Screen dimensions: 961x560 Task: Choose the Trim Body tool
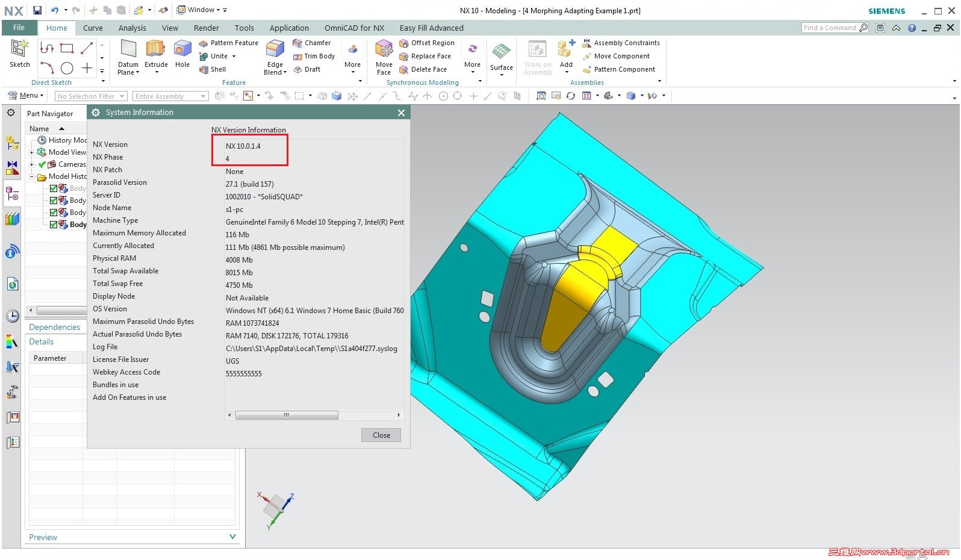point(314,56)
